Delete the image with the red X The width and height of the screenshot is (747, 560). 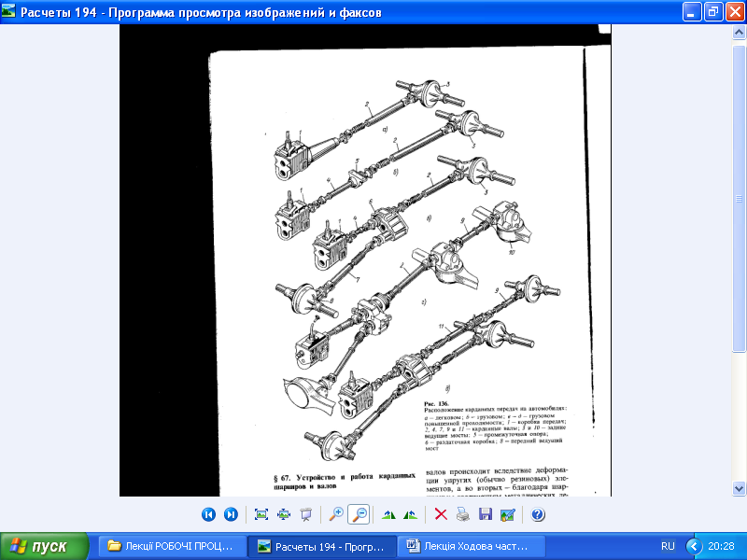coord(441,514)
